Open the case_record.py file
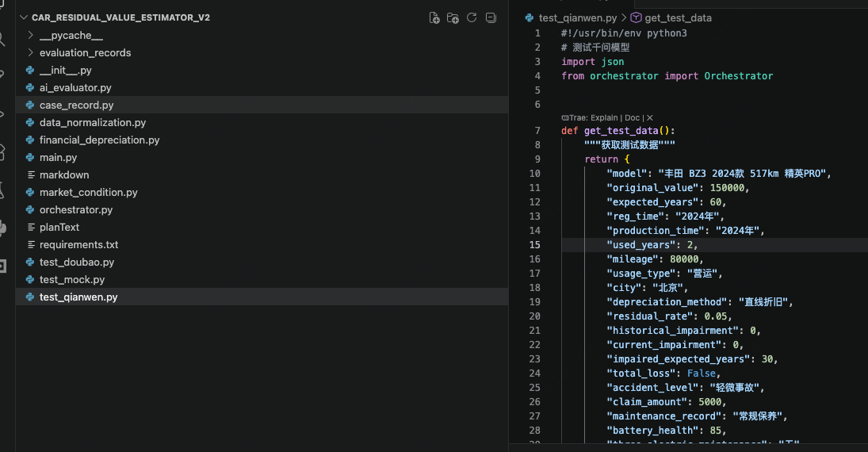The width and height of the screenshot is (868, 452). coord(76,105)
